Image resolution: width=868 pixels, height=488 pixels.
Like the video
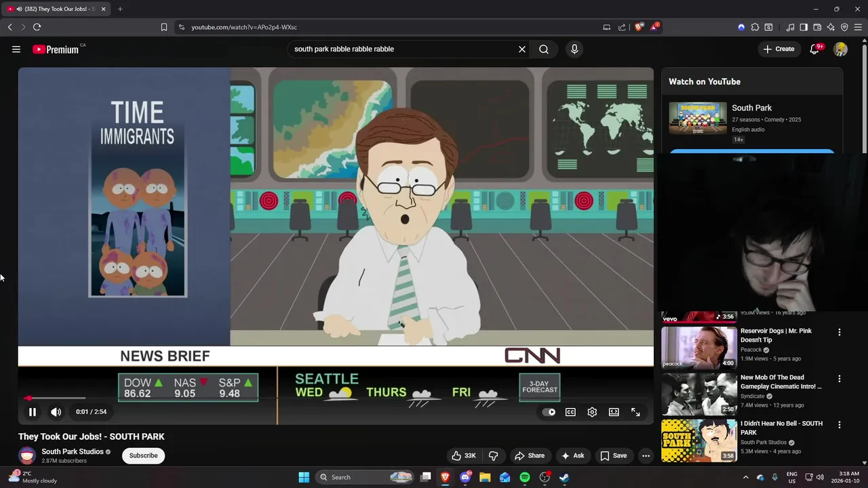pos(464,455)
